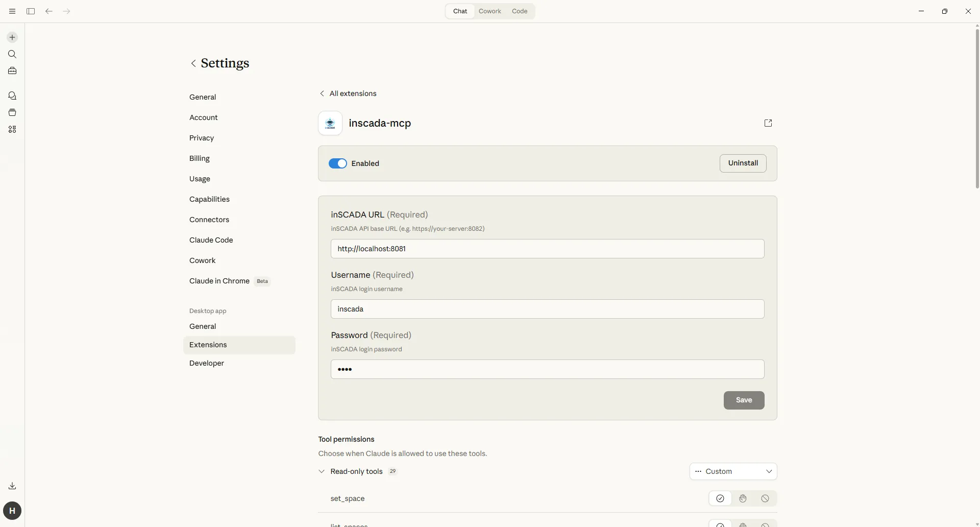Viewport: 980px width, 527px height.
Task: Open chat history from the sidebar
Action: tap(12, 95)
